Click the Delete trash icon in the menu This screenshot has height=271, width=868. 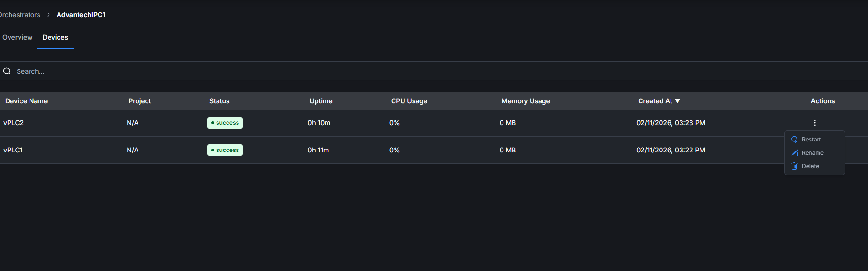pos(794,166)
